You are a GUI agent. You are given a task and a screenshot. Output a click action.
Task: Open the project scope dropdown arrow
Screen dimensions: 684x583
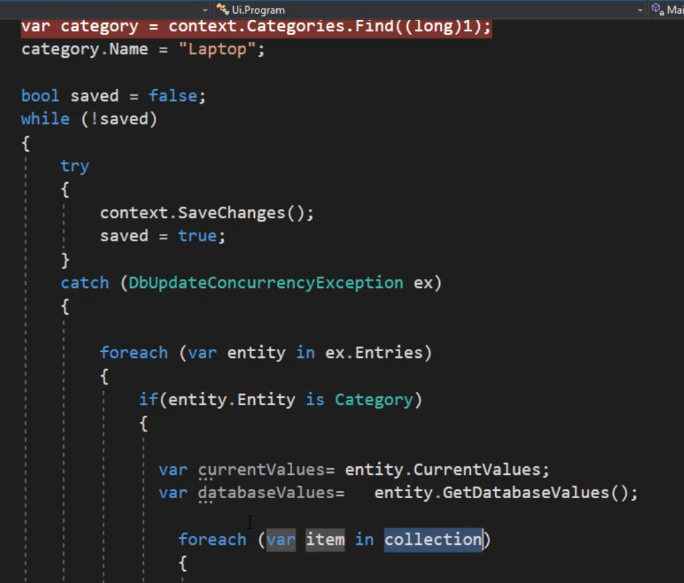(x=205, y=10)
